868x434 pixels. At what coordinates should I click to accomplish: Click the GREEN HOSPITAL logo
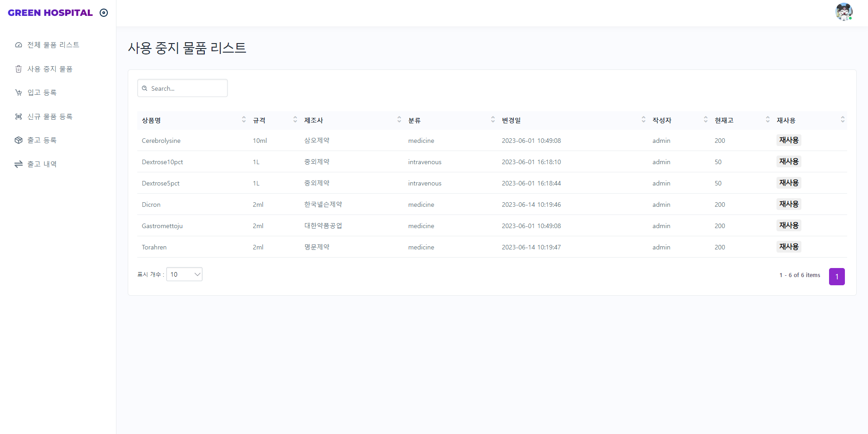point(50,13)
